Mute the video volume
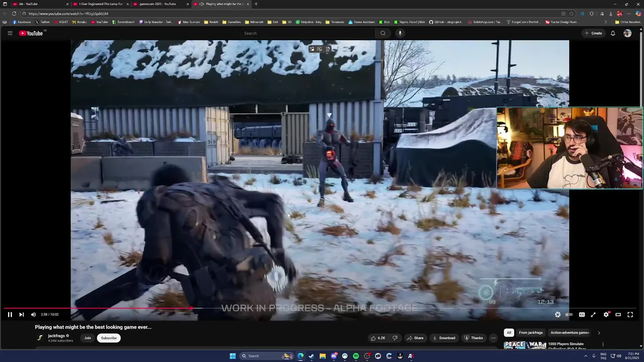Screen dimensions: 644x362 (x=33, y=315)
